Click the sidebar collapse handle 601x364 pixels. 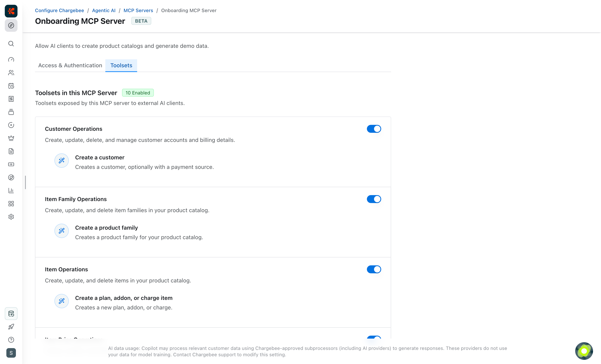coord(25,182)
